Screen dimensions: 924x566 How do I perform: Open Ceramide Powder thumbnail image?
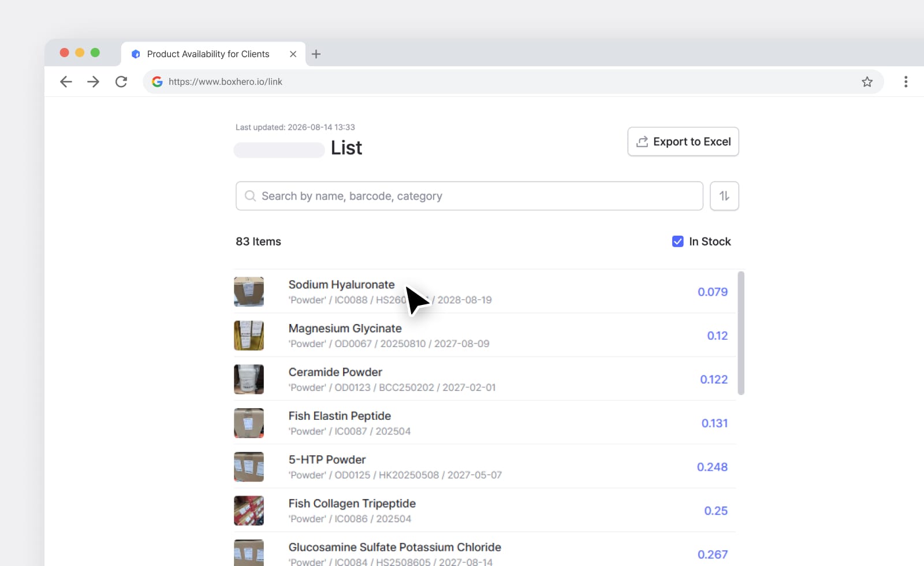pyautogui.click(x=249, y=379)
